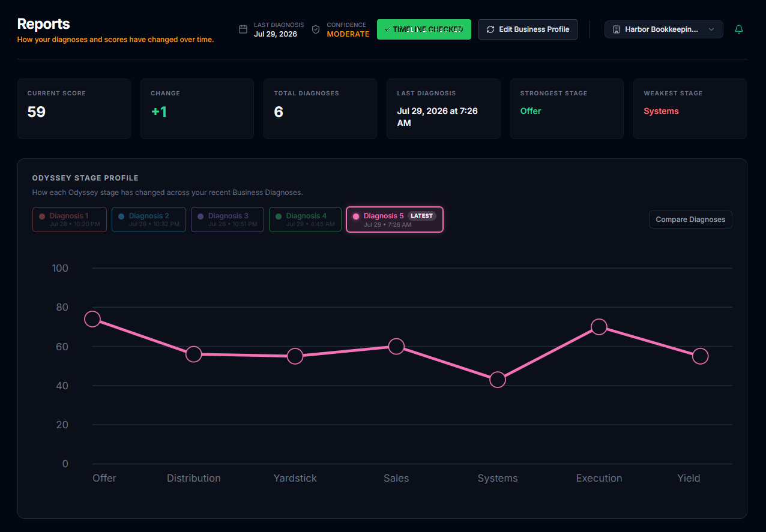Click Offer in the Strongest Stage card
766x532 pixels.
coord(531,111)
